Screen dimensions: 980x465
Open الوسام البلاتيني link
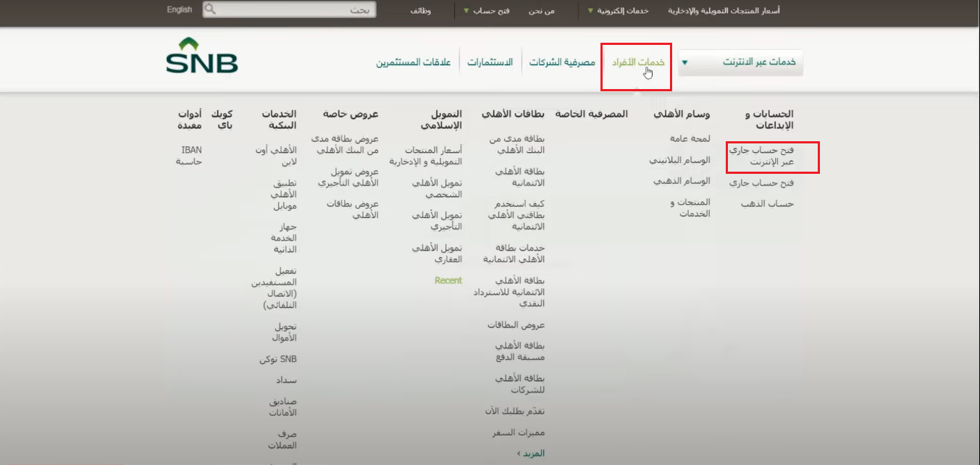679,159
